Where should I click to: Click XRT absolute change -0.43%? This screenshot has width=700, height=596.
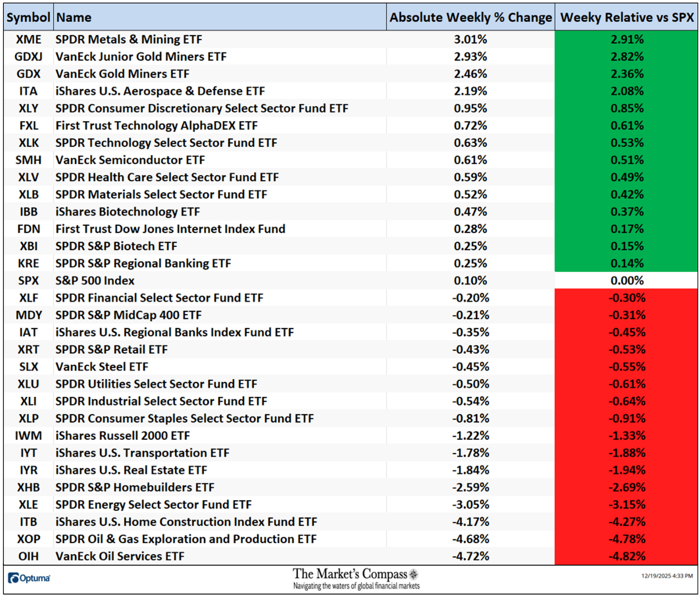pos(471,349)
